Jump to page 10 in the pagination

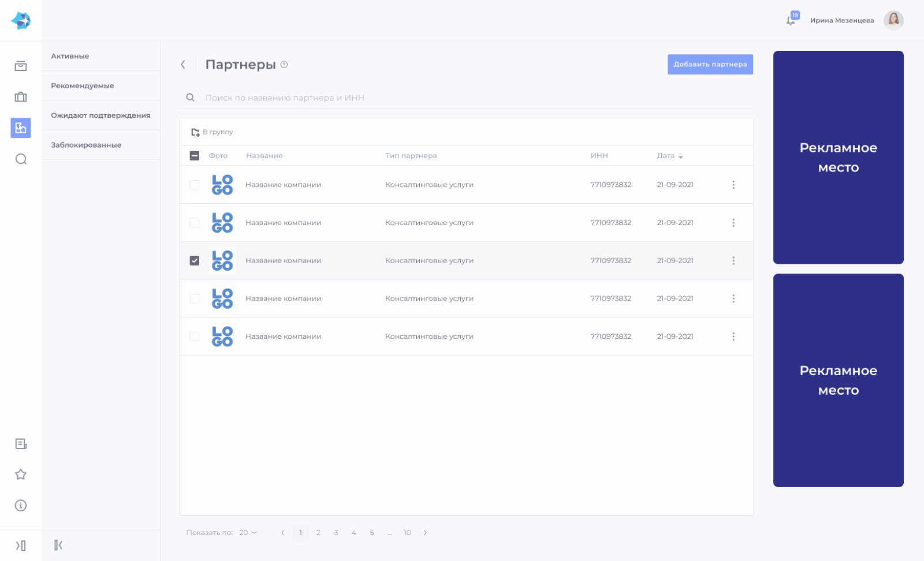(x=407, y=533)
